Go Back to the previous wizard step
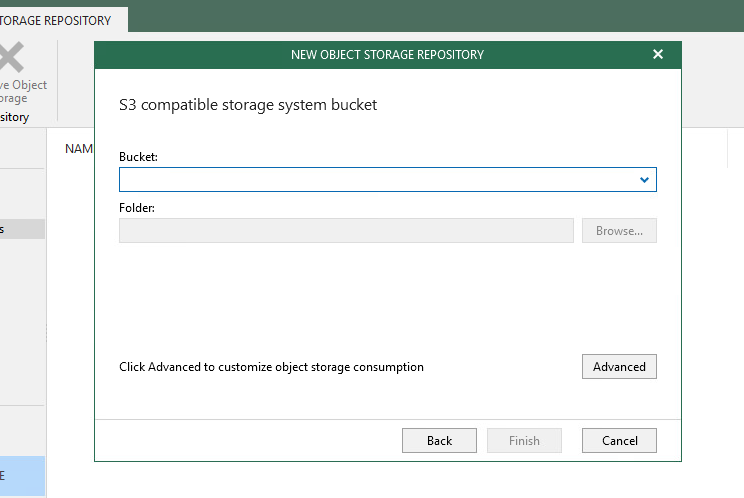This screenshot has height=498, width=744. 439,440
